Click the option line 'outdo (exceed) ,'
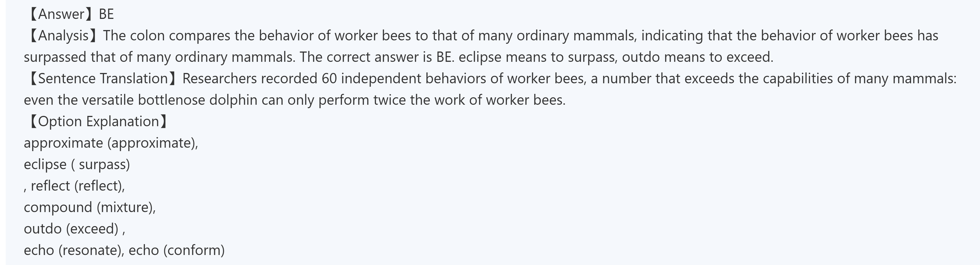 (x=74, y=228)
